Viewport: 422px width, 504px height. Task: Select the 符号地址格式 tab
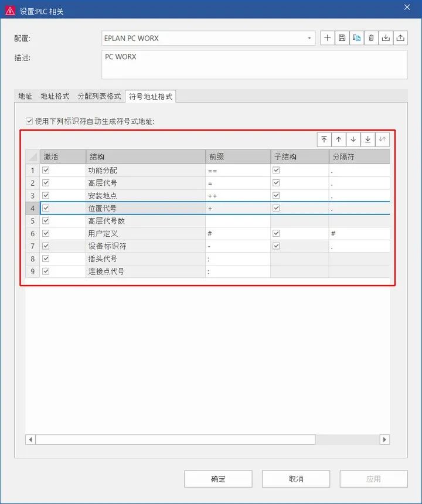[151, 97]
